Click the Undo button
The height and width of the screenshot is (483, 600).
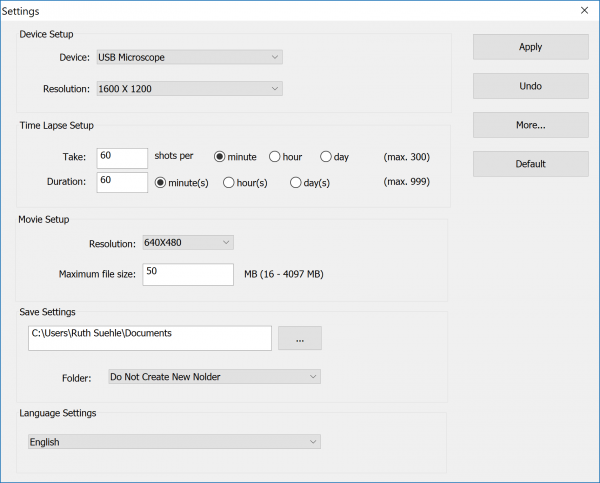530,86
